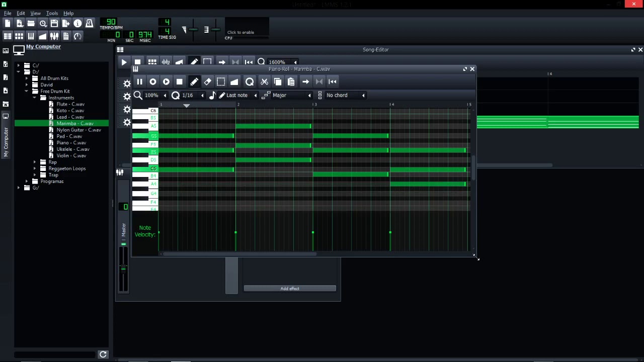
Task: Open the Tools menu
Action: 52,13
